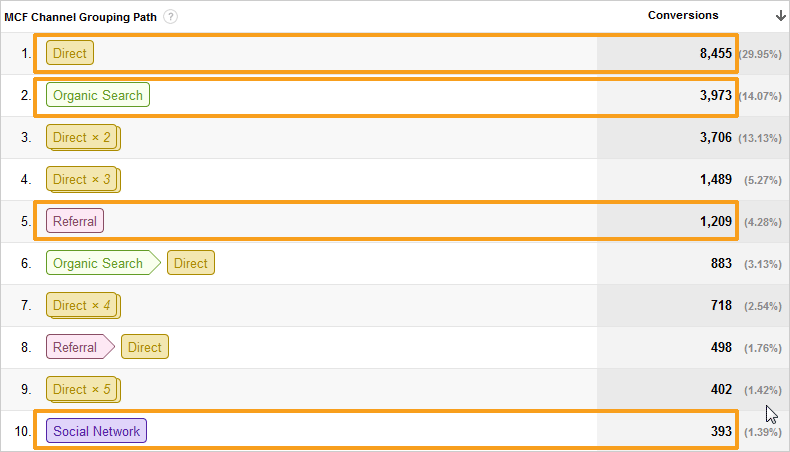Sort by the Conversions descending arrow

pos(780,16)
